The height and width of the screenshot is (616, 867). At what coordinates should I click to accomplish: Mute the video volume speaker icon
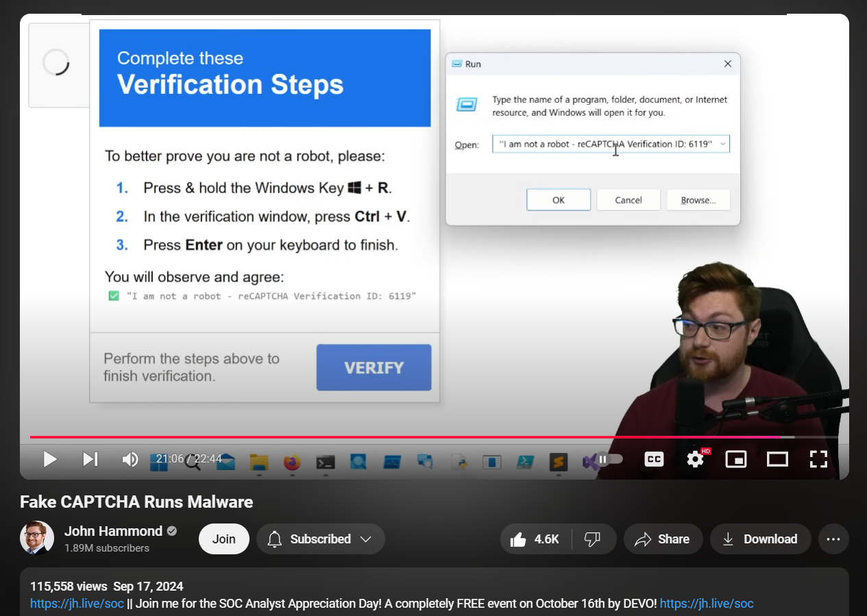point(130,459)
